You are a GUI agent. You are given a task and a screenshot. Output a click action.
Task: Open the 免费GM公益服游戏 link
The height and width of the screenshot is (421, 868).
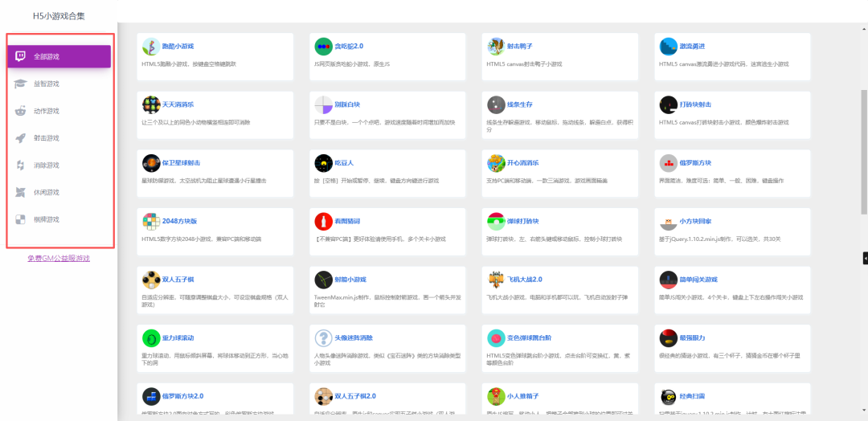59,258
